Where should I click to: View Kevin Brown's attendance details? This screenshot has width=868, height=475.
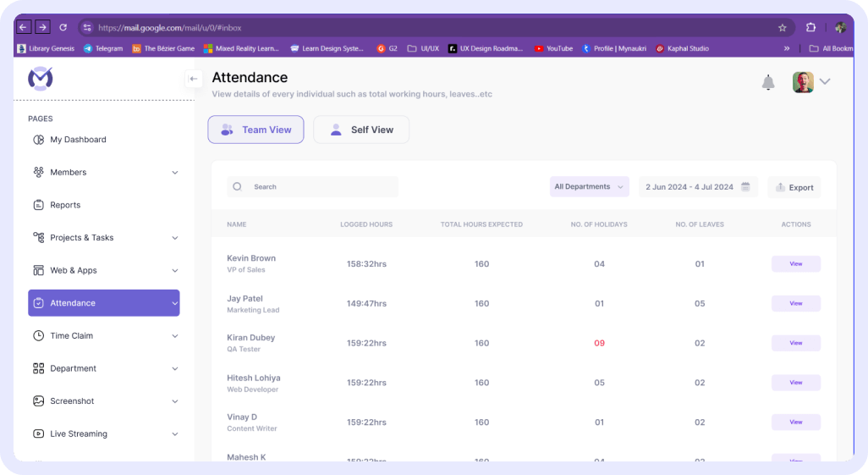(x=795, y=264)
